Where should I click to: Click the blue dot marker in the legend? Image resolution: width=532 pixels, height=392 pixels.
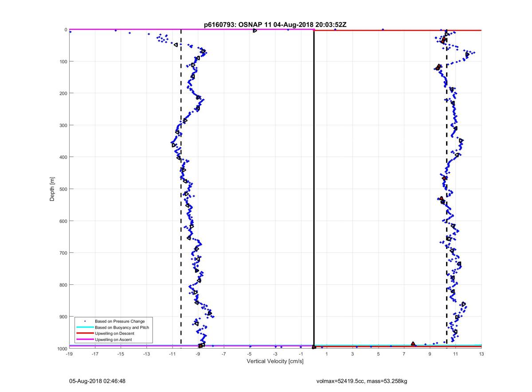point(85,321)
